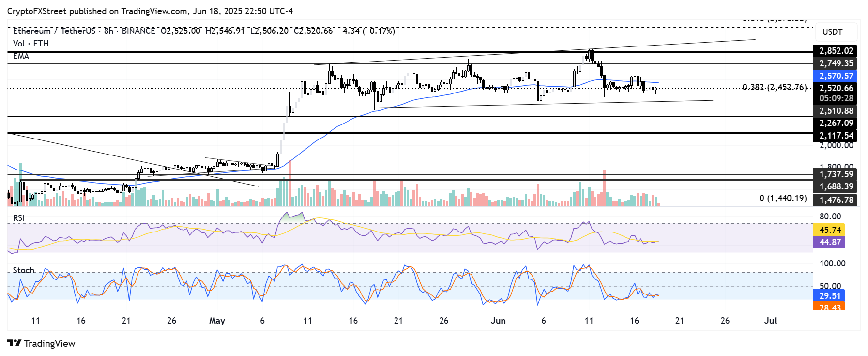Click the current price label 2,520.66
The height and width of the screenshot is (356, 868).
tap(836, 88)
